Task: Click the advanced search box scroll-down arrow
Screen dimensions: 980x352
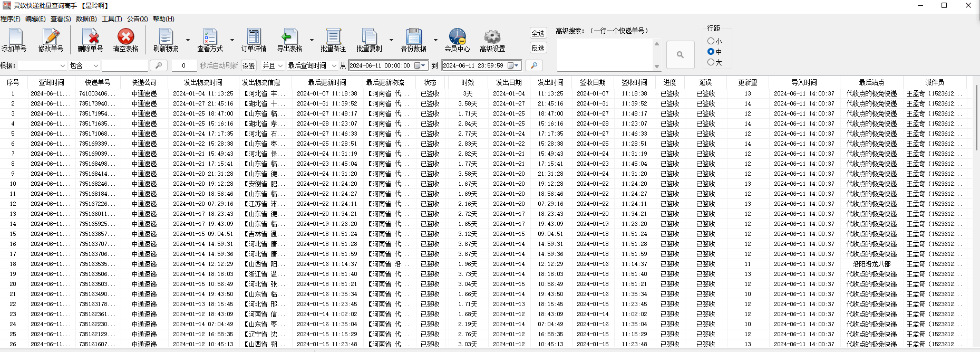Action: point(657,66)
